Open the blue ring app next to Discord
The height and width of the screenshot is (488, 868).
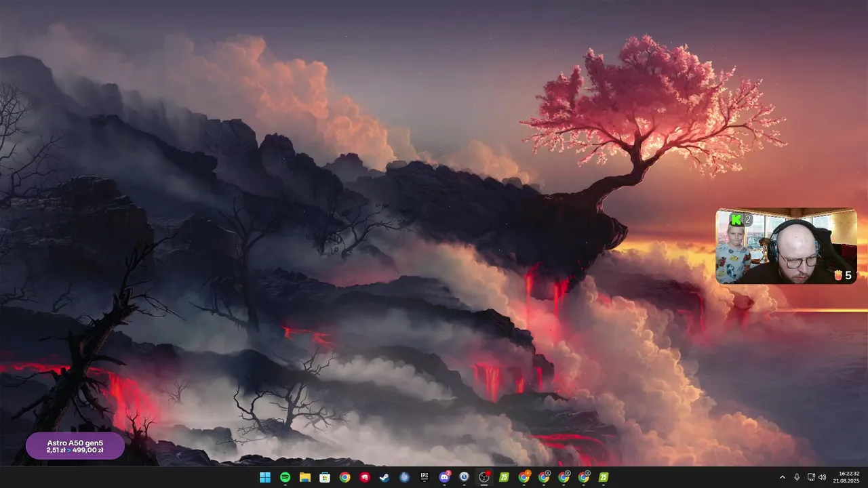tap(465, 477)
